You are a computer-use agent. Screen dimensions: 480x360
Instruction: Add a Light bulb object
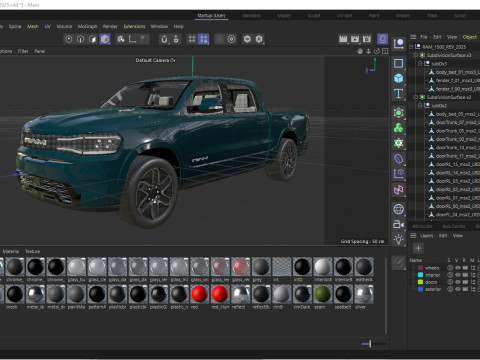398,239
